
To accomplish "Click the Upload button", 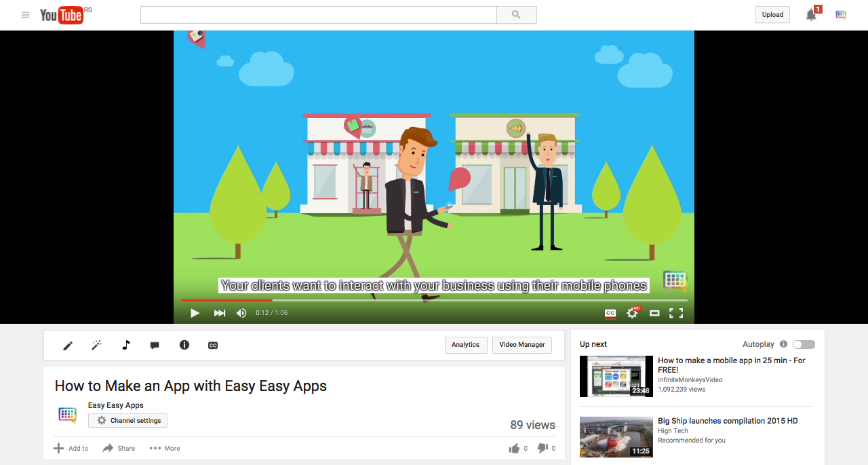I will pyautogui.click(x=772, y=14).
